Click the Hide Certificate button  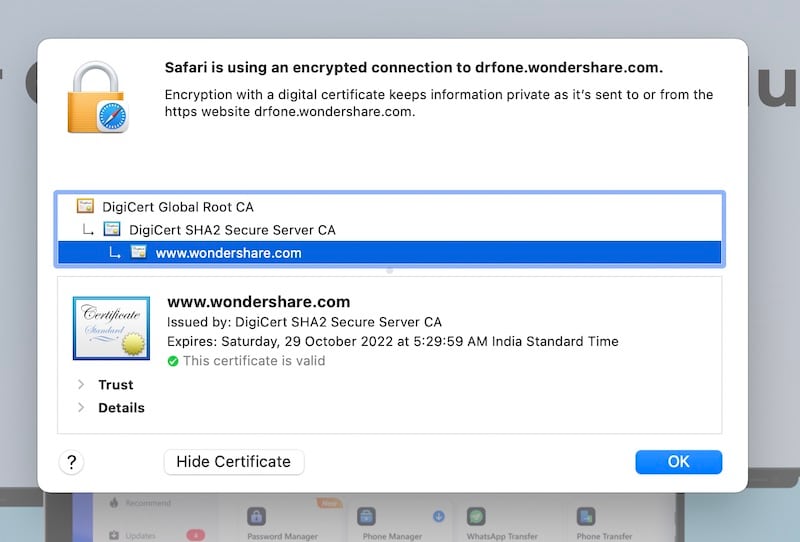point(233,462)
